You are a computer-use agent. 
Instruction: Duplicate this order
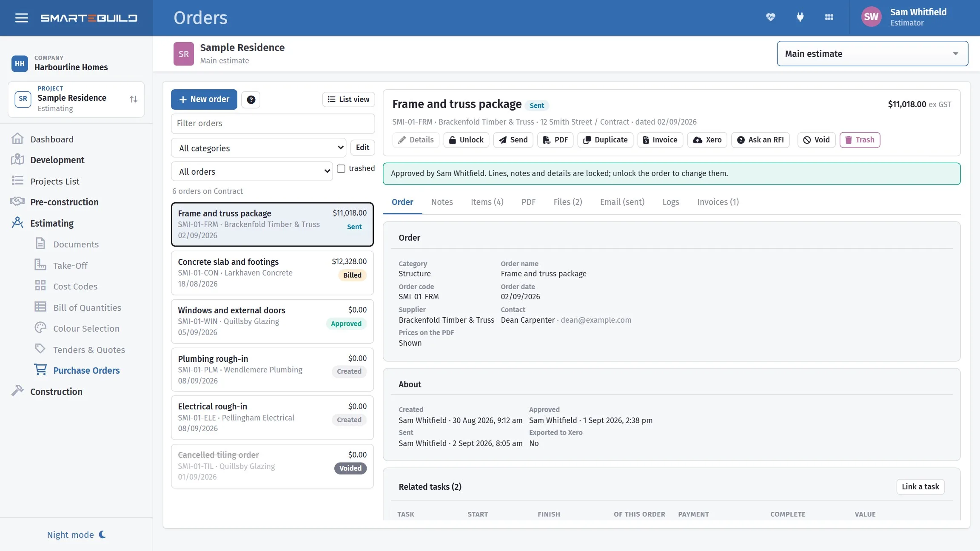(605, 140)
